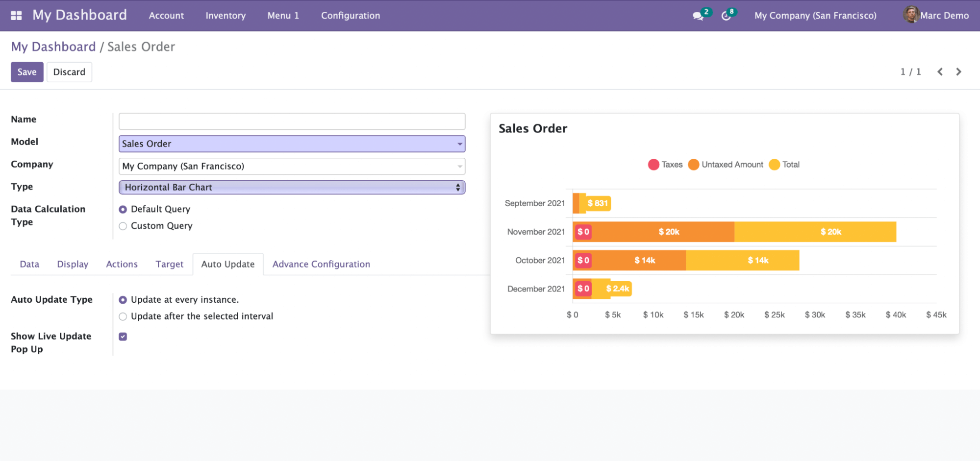Click the September 2021 axis label
Screen dimensions: 980x461
pyautogui.click(x=535, y=203)
